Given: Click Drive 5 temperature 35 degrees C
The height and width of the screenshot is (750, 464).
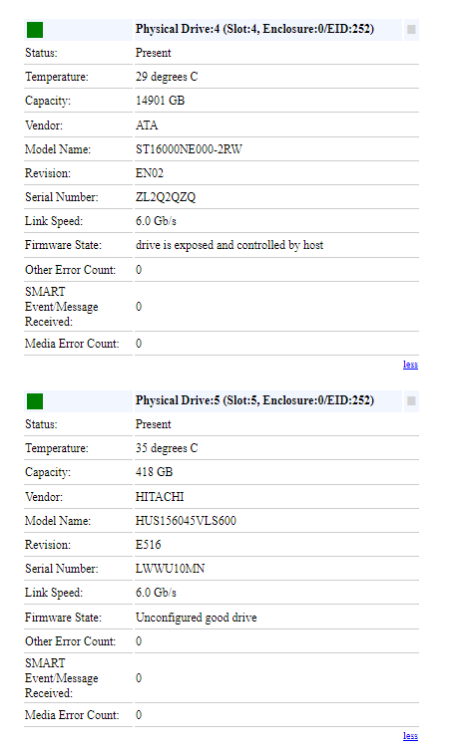Looking at the screenshot, I should click(x=166, y=448).
